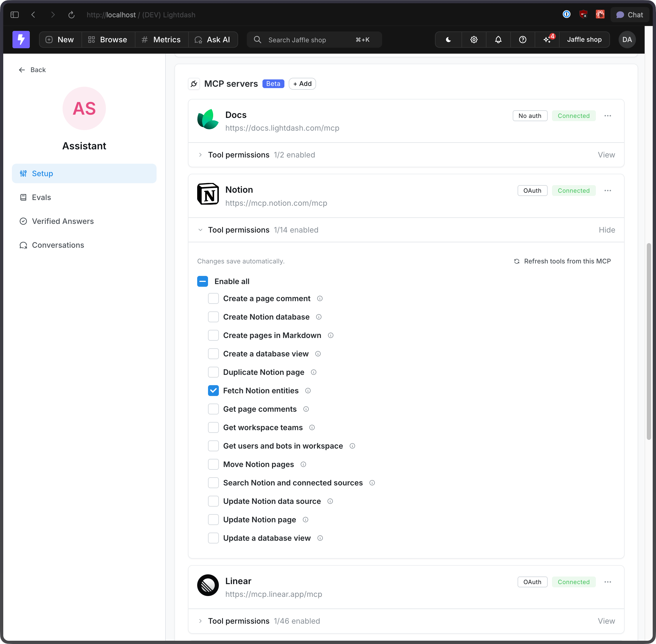656x644 pixels.
Task: Click the Beta badge
Action: click(273, 84)
